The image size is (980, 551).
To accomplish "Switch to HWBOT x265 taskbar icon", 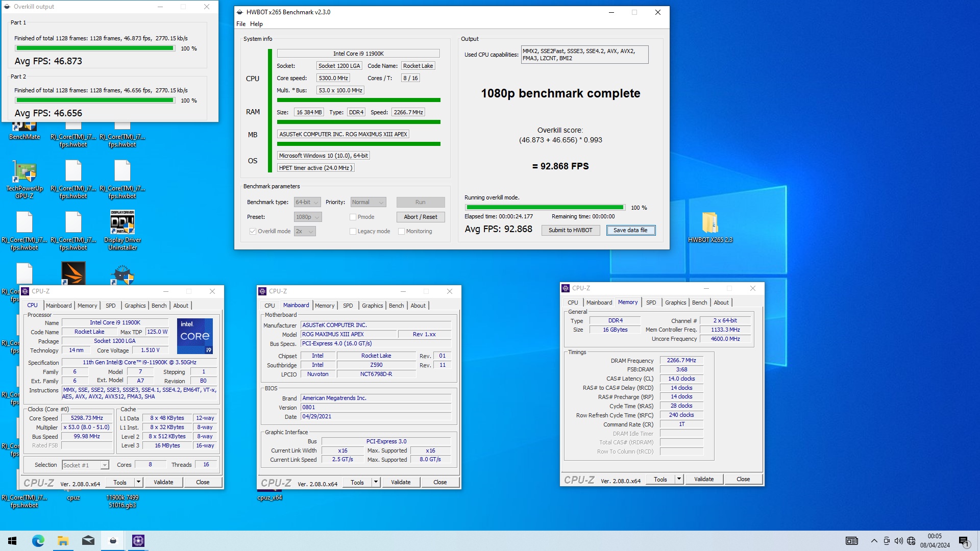I will click(113, 541).
